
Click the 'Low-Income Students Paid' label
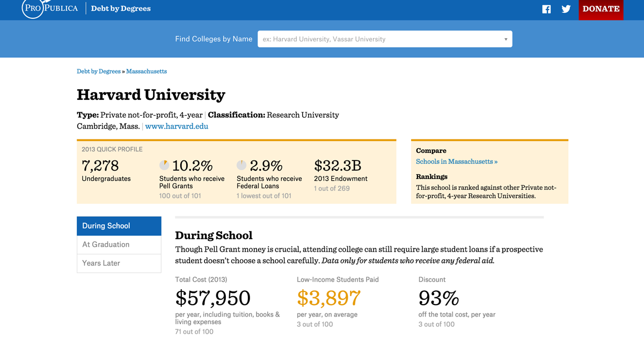(338, 280)
